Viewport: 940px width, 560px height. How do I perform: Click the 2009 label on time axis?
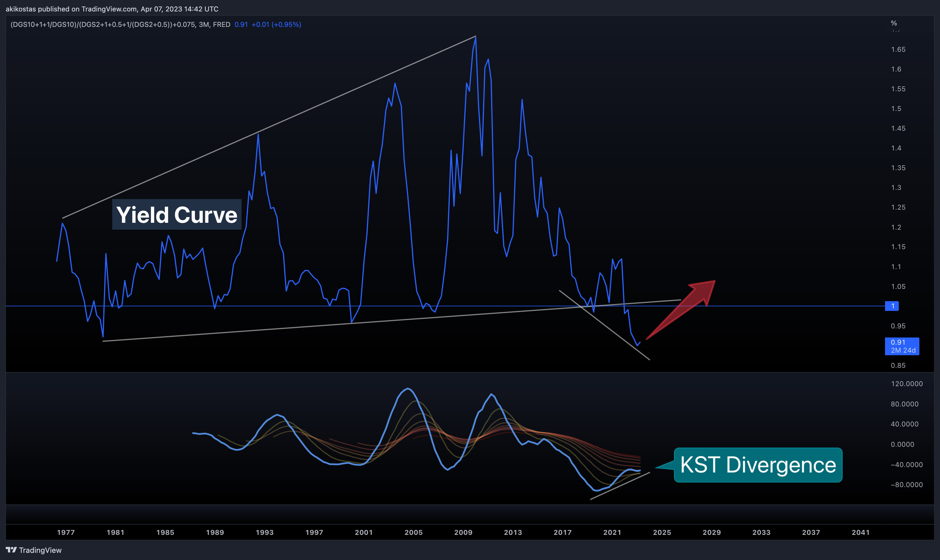[x=463, y=533]
